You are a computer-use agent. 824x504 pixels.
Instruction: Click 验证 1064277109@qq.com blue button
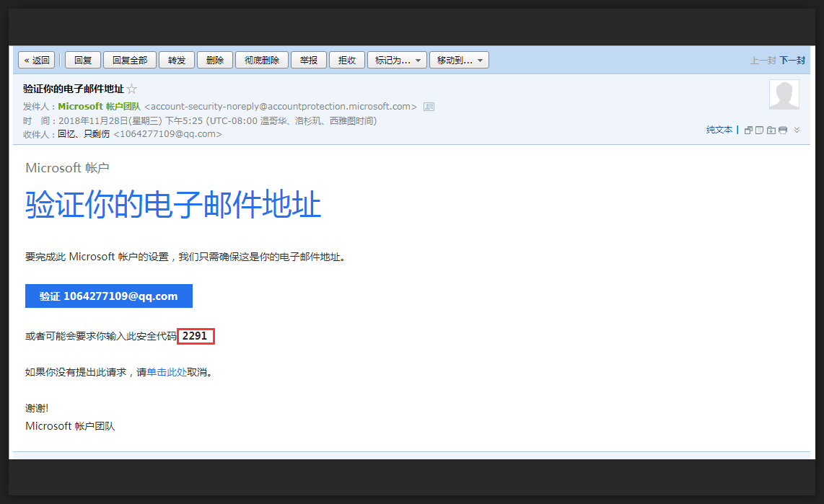pyautogui.click(x=109, y=296)
